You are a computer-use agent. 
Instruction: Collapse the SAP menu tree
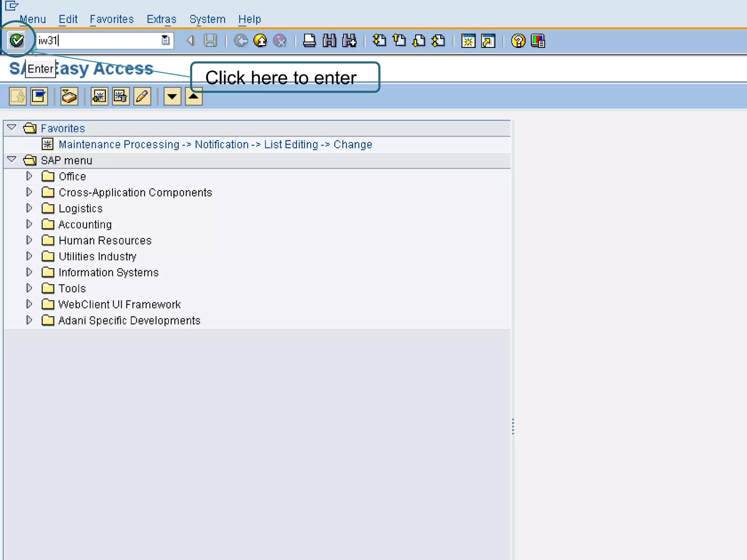click(x=12, y=160)
